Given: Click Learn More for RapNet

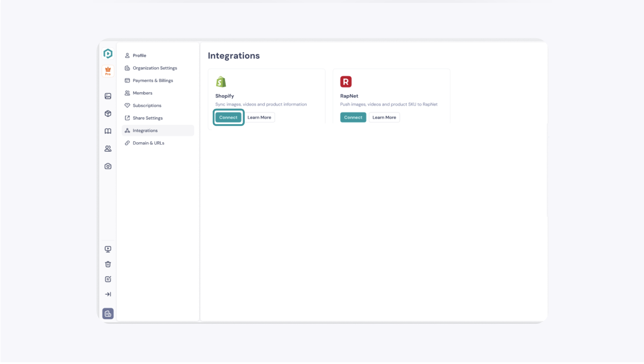Looking at the screenshot, I should pyautogui.click(x=384, y=118).
